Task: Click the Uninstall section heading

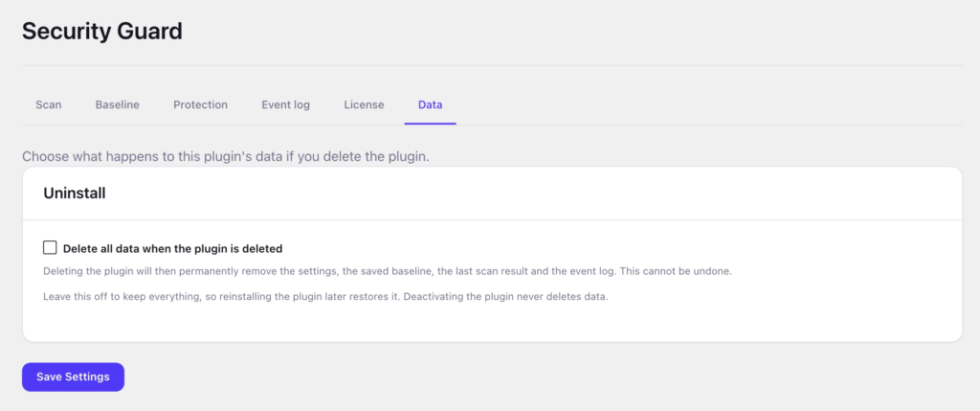Action: [x=75, y=194]
